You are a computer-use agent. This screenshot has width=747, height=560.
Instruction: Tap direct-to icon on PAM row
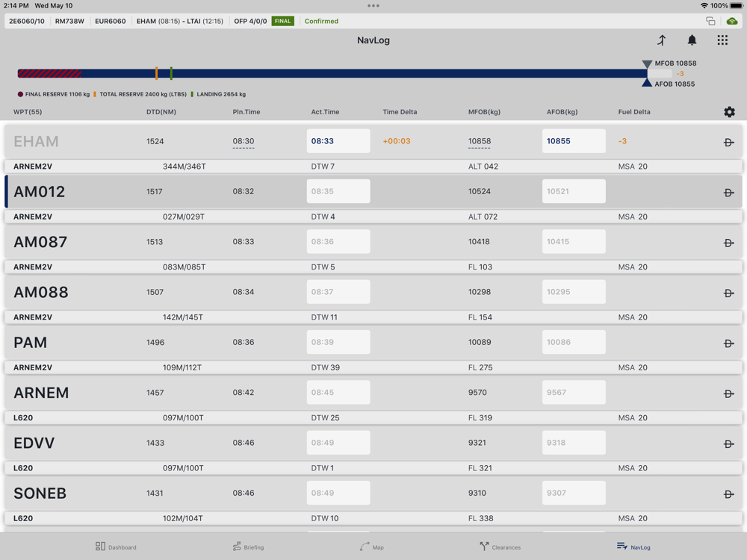point(728,343)
